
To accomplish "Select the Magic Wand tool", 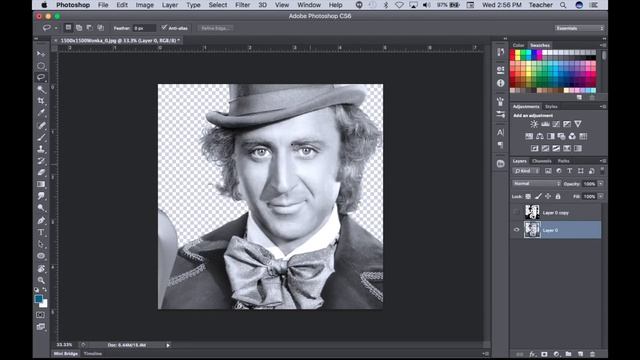I will point(41,89).
